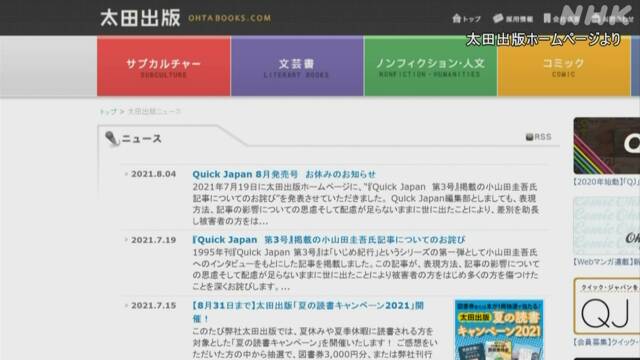Image resolution: width=640 pixels, height=360 pixels.
Task: Click the excerpt starting このたび弊社太田出版では
Action: click(x=315, y=343)
